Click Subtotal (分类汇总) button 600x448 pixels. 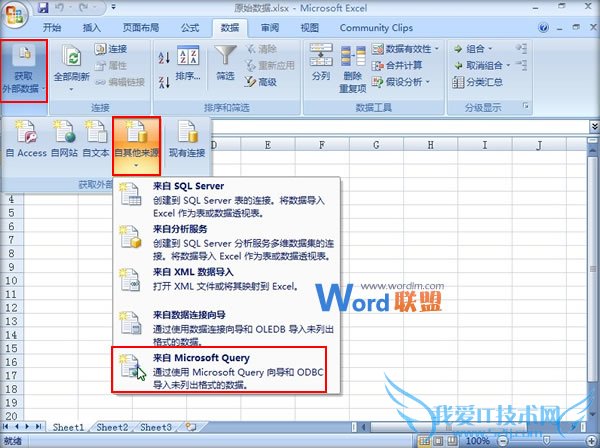click(477, 81)
